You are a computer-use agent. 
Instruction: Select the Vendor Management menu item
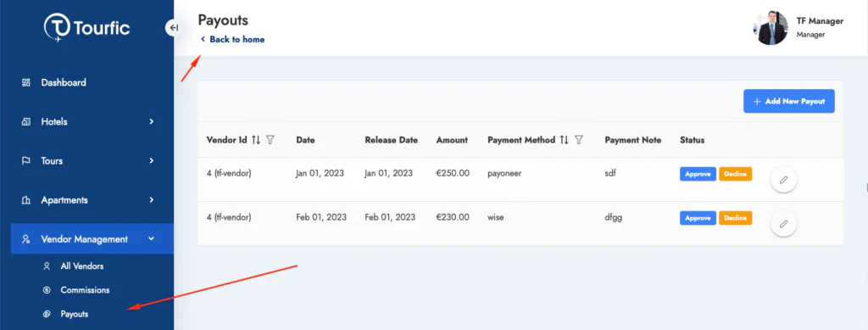92,239
